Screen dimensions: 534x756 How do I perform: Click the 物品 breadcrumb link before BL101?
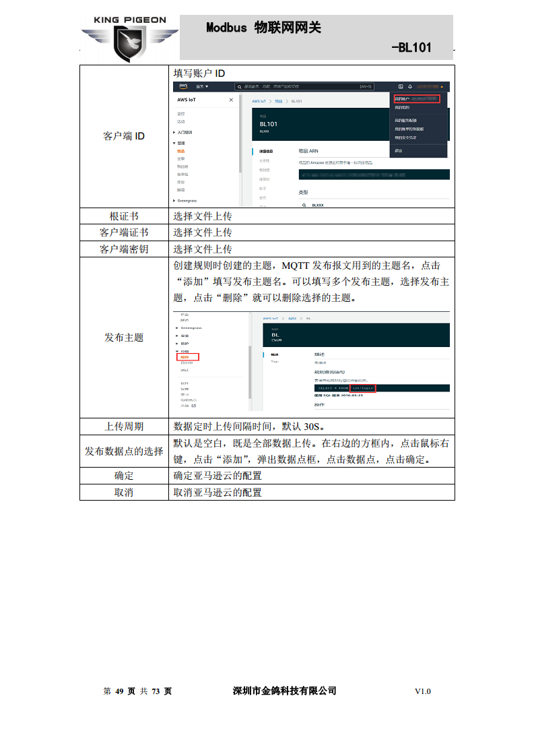click(x=279, y=101)
